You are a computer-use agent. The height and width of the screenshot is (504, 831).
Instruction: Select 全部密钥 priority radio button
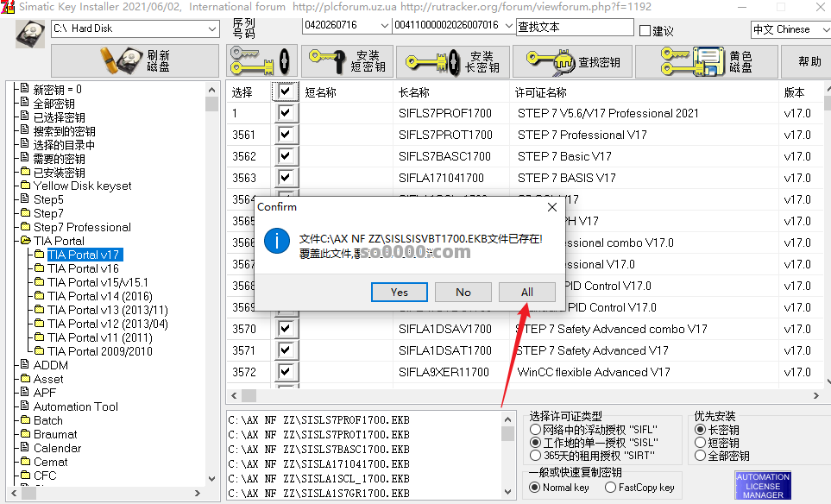(700, 456)
